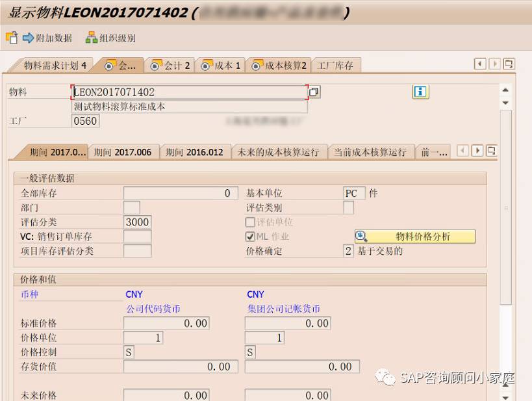The image size is (532, 401).
Task: Click the scroll down arrow below the up arrow
Action: [x=505, y=103]
